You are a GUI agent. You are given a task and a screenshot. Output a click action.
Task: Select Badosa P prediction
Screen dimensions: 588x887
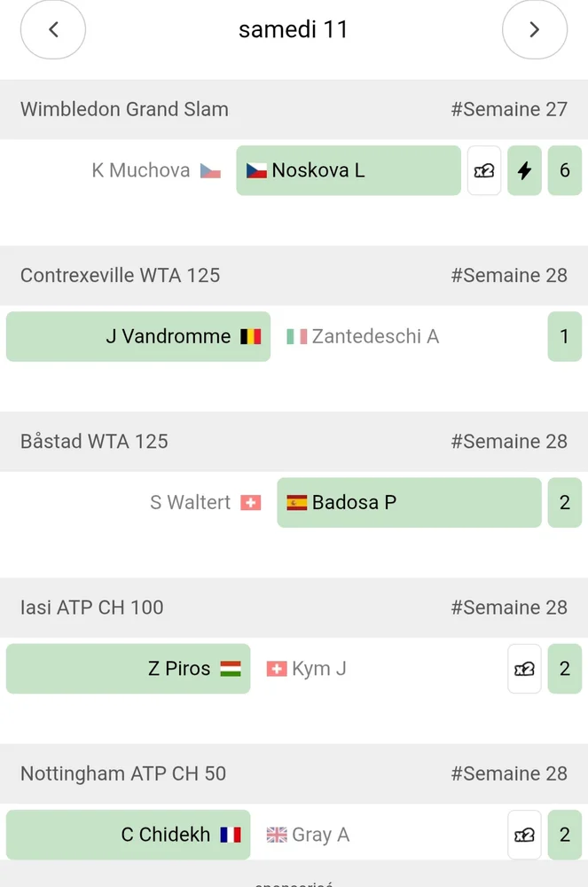pyautogui.click(x=409, y=502)
